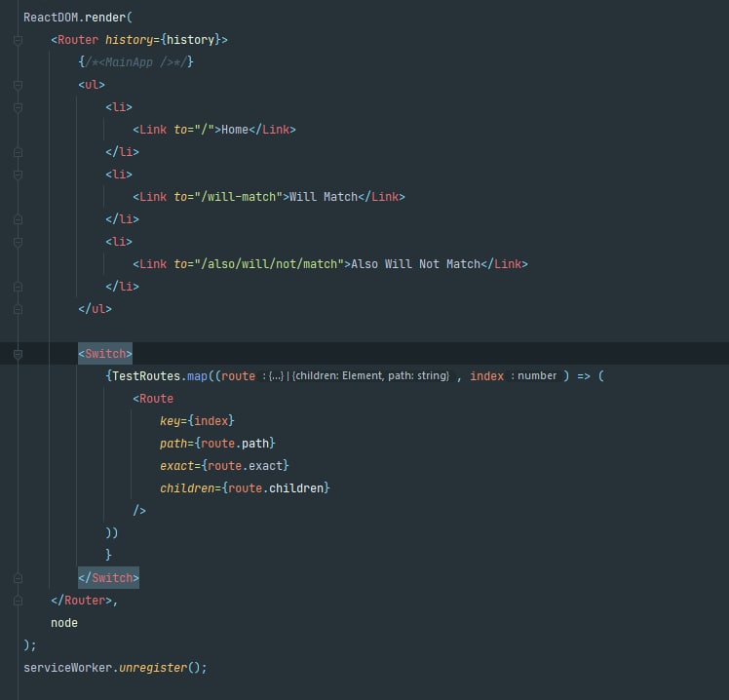The height and width of the screenshot is (700, 729).
Task: Click the 'node' argument
Action: 64,623
